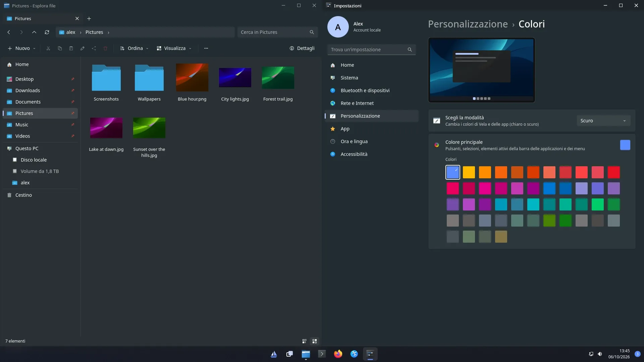This screenshot has height=362, width=644.
Task: Click the red Delete trash icon
Action: [105, 48]
